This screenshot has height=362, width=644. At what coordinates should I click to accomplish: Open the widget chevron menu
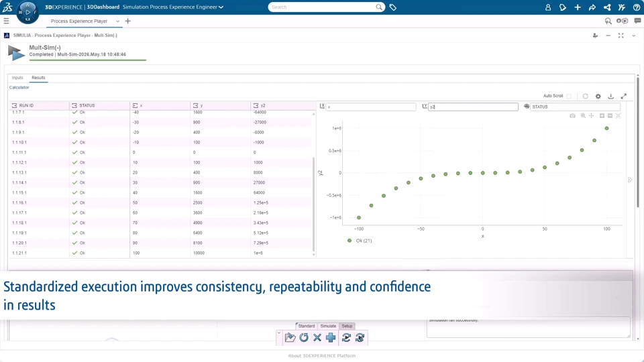pos(634,36)
